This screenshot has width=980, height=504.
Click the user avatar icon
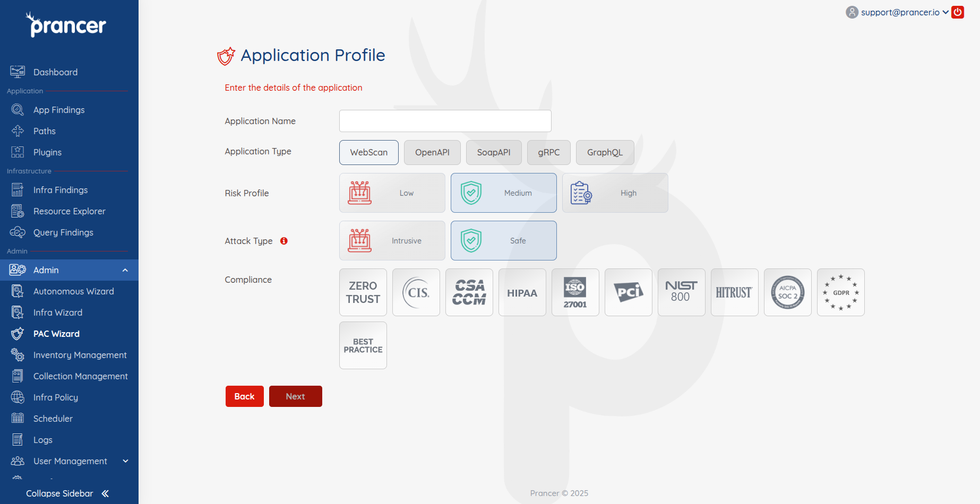click(852, 12)
